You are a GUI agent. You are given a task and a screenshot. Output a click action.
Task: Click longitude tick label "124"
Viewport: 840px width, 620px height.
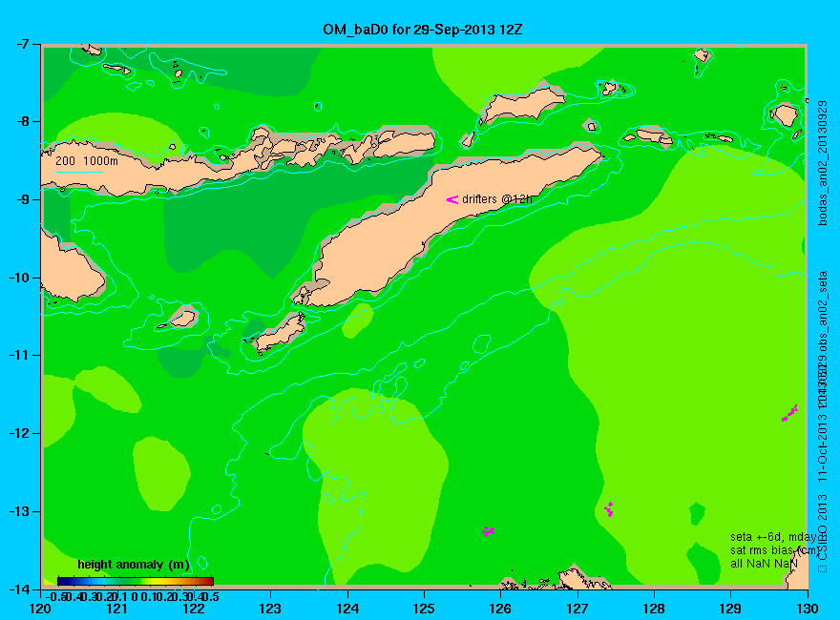tap(347, 609)
